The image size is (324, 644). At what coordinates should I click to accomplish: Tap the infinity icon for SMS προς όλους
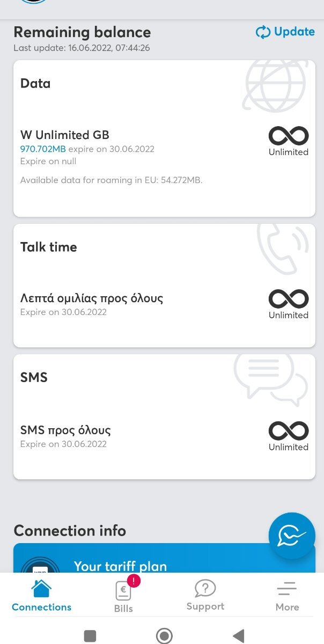pos(289,430)
